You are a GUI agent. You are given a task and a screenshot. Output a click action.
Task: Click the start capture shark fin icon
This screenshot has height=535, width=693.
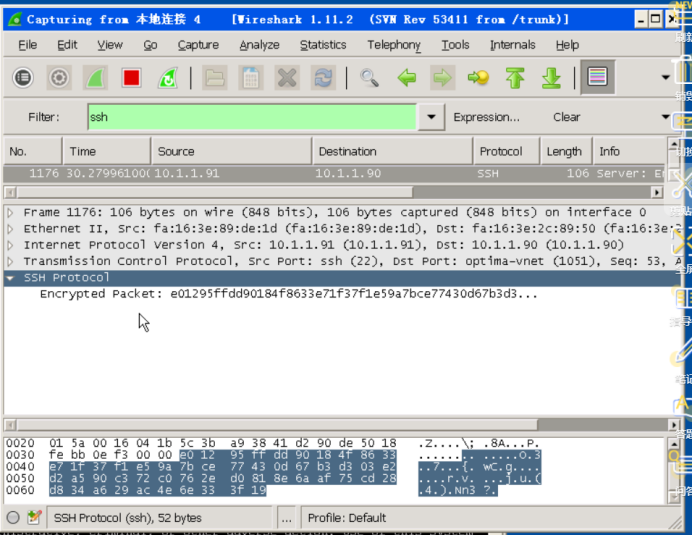coord(95,78)
